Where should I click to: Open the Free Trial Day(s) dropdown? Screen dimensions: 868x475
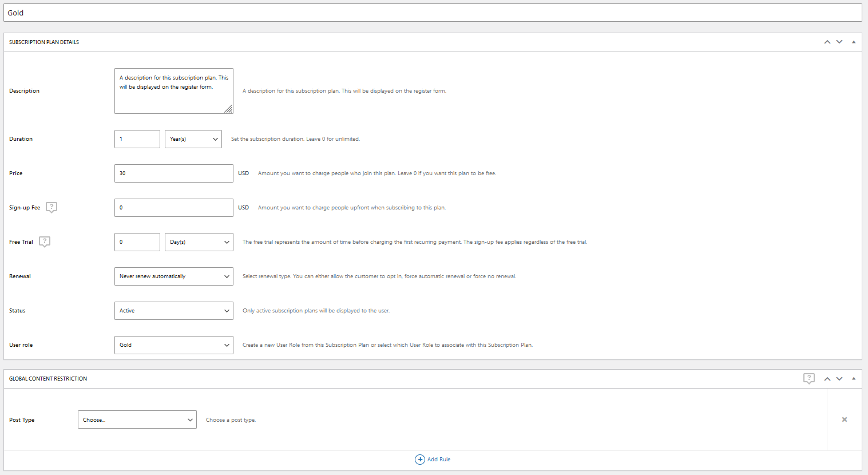(199, 242)
